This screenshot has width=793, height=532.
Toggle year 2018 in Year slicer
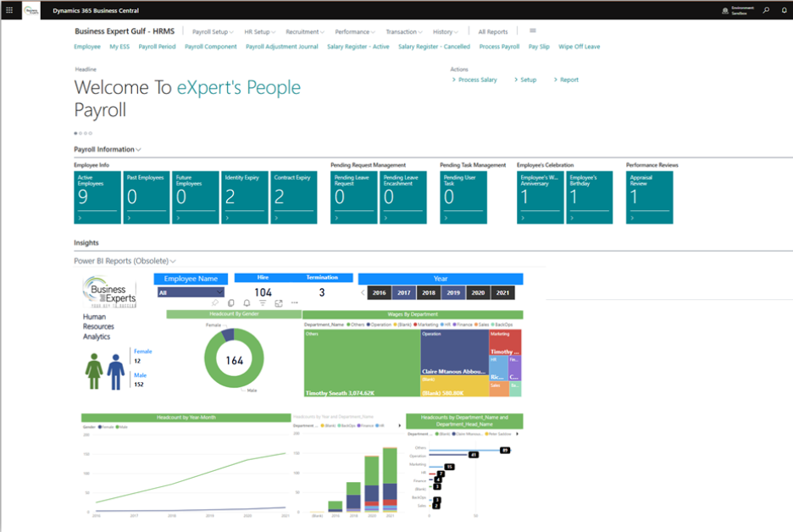point(429,293)
